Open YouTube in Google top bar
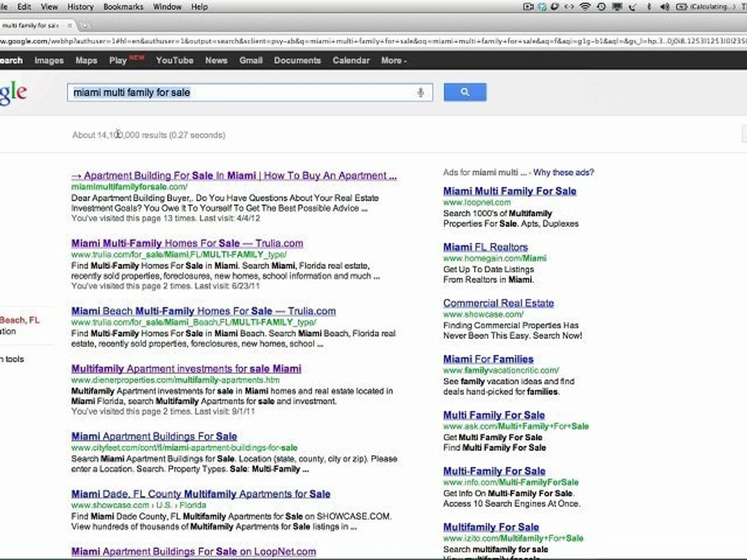 point(174,61)
